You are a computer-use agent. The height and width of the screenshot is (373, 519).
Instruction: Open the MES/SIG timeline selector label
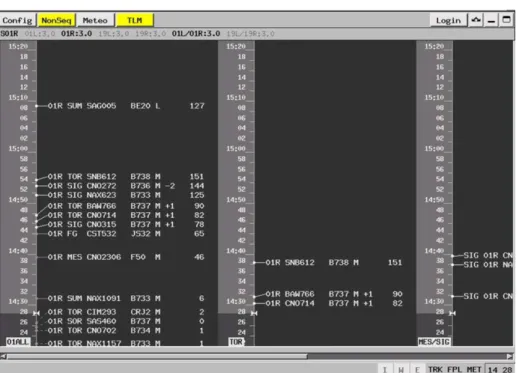(434, 342)
